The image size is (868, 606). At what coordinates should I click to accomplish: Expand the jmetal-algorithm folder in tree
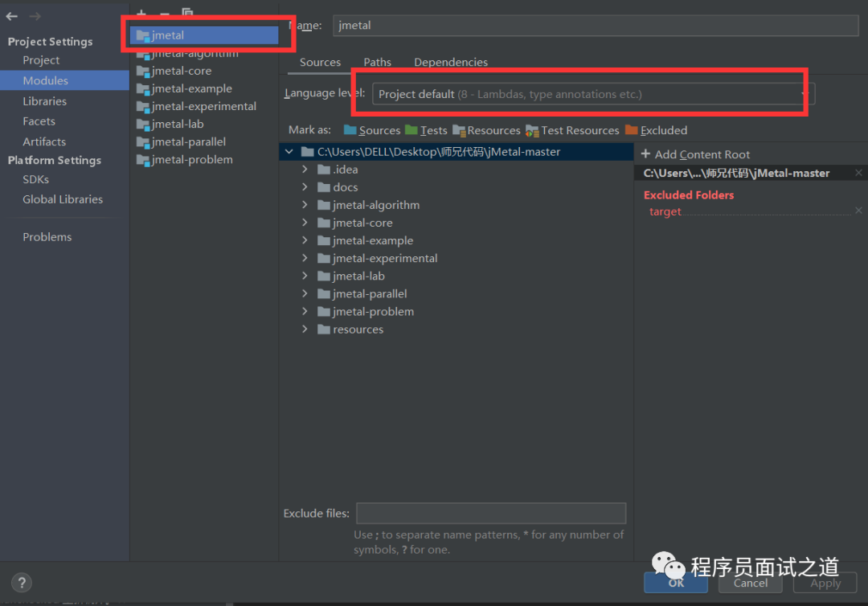[305, 205]
